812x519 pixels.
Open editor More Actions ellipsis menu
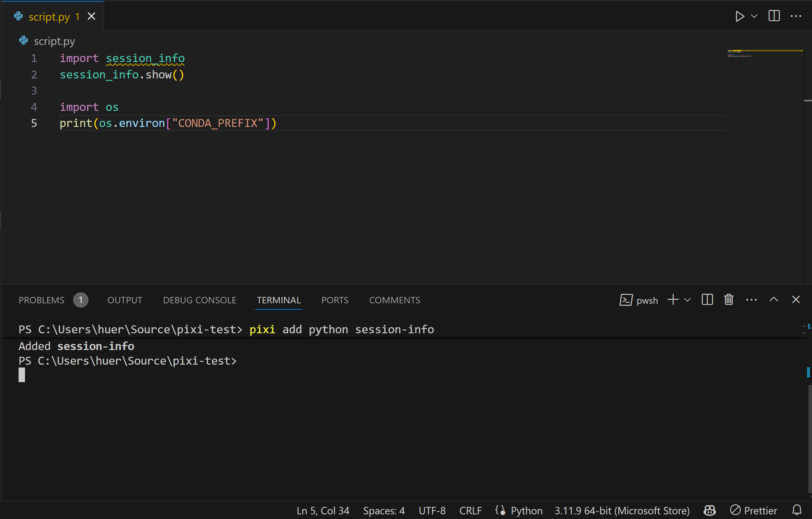coord(796,16)
